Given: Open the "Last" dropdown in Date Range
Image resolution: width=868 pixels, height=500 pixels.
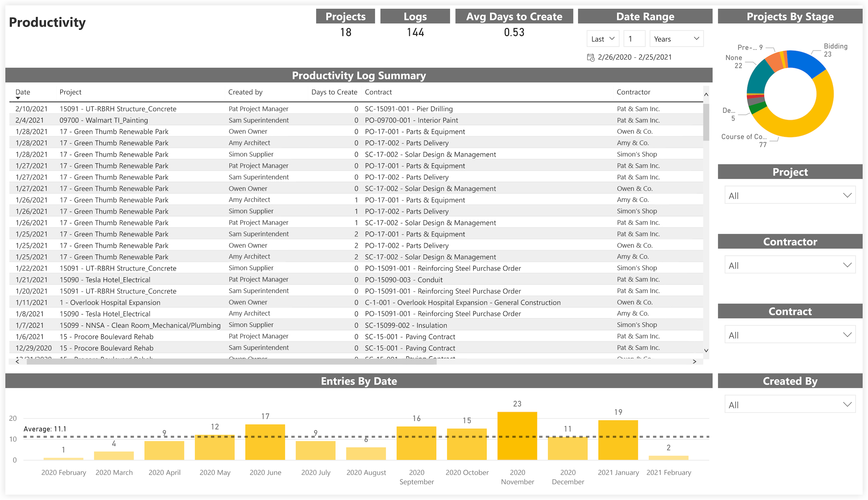Looking at the screenshot, I should [x=603, y=38].
